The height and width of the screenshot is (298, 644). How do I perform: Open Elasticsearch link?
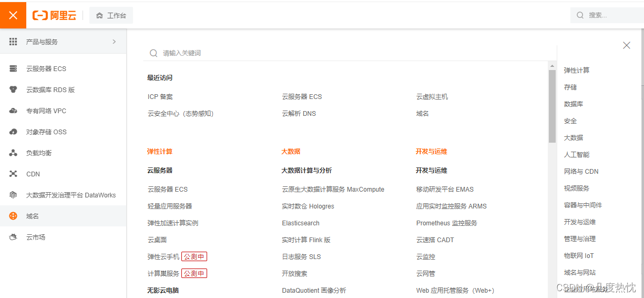(301, 223)
